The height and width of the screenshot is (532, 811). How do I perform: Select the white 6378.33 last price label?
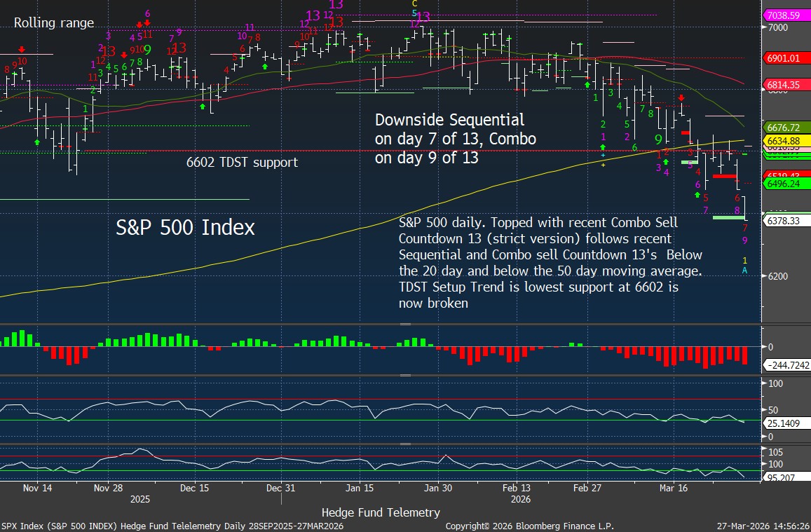[x=784, y=221]
